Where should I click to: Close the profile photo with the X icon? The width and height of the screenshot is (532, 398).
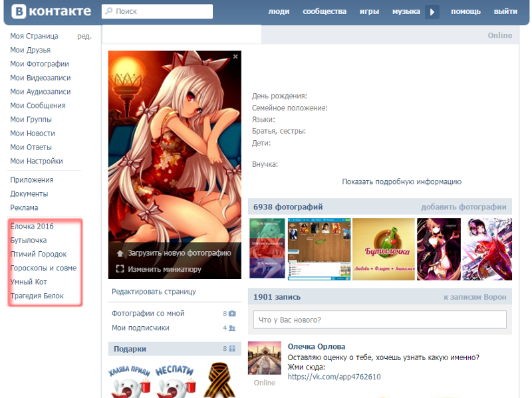[x=235, y=56]
